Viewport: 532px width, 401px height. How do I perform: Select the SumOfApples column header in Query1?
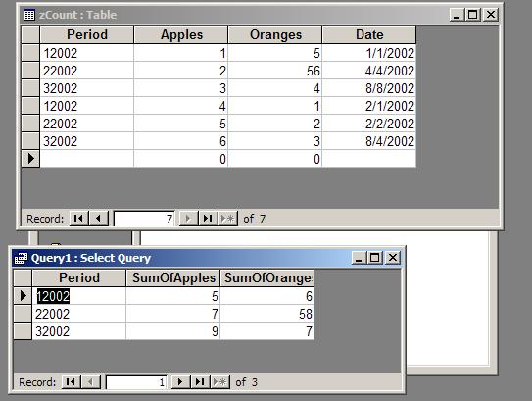point(173,278)
